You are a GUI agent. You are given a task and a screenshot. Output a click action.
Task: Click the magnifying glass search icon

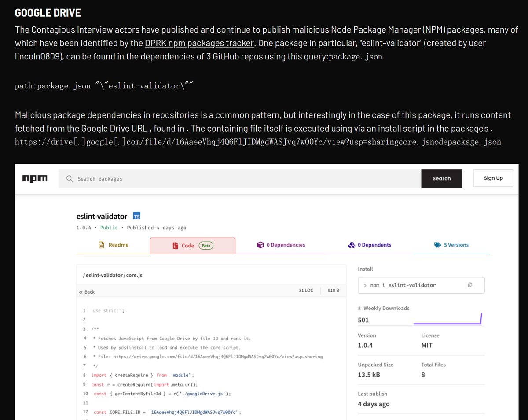(x=69, y=178)
